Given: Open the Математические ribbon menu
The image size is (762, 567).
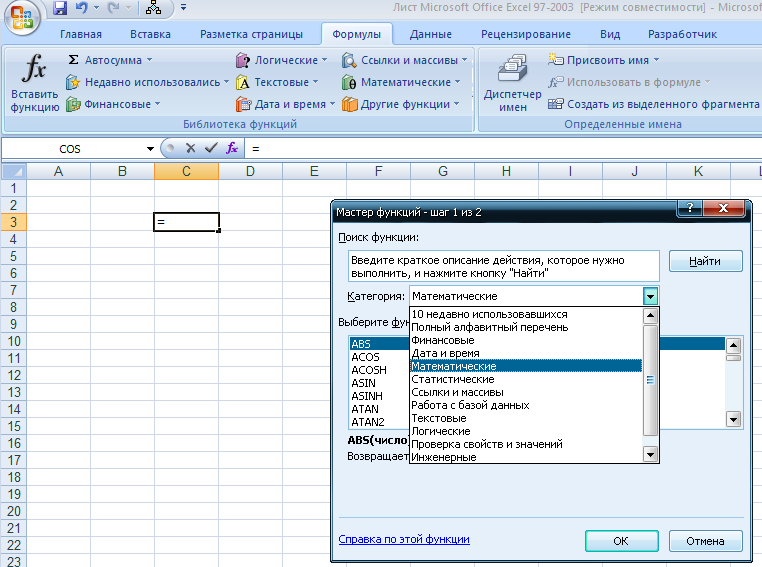Looking at the screenshot, I should point(401,82).
